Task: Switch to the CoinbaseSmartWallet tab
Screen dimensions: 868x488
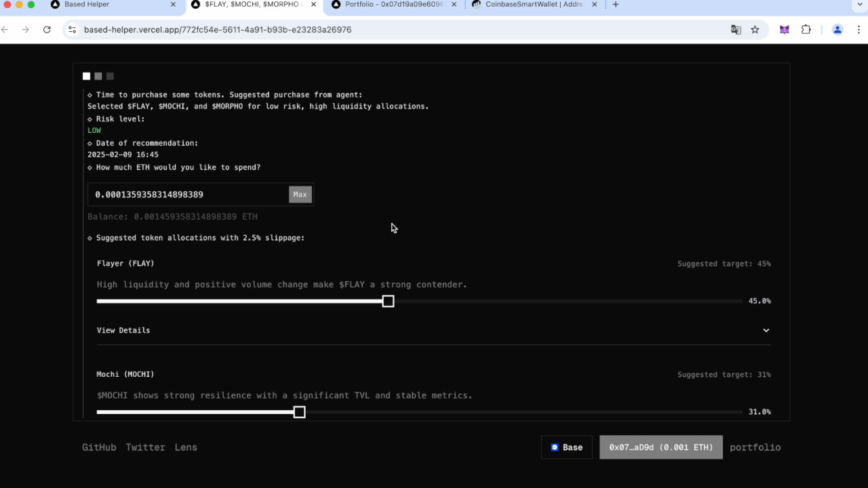Action: click(x=534, y=5)
